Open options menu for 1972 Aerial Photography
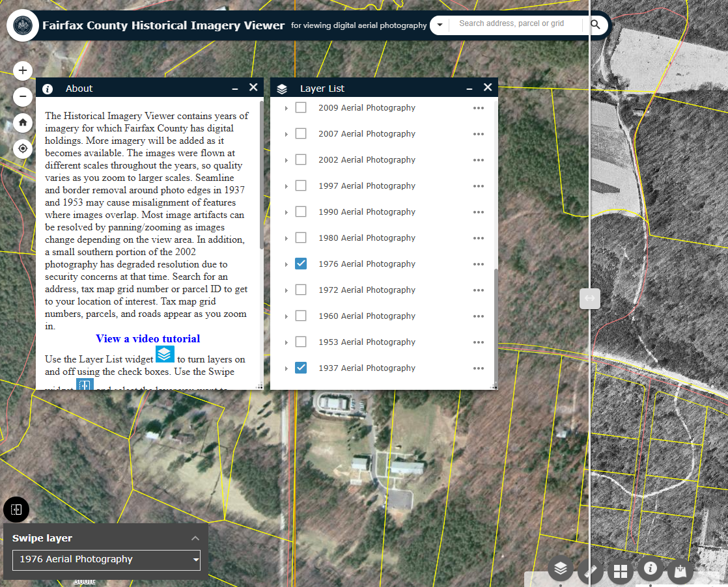Image resolution: width=728 pixels, height=587 pixels. click(479, 290)
